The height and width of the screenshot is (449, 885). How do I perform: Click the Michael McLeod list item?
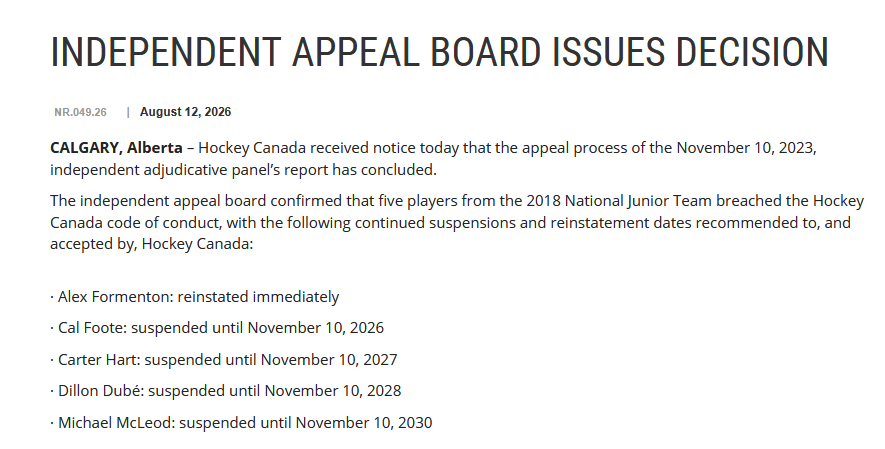click(242, 422)
